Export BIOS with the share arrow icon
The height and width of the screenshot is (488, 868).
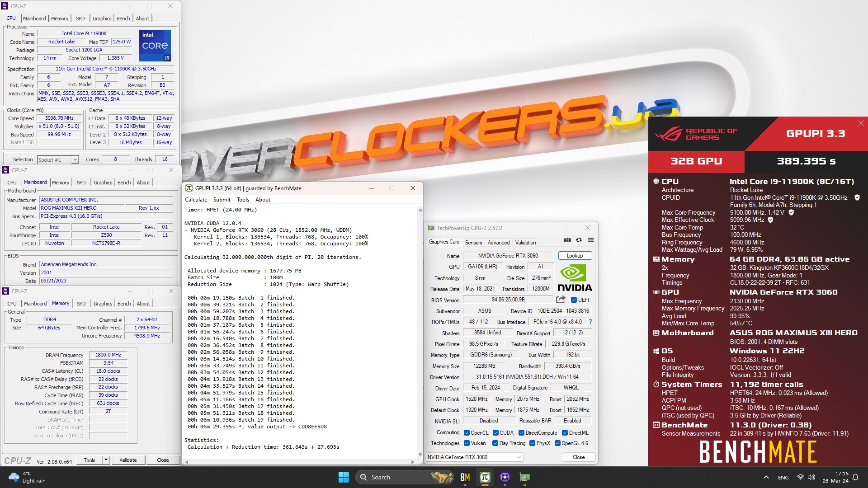[561, 300]
